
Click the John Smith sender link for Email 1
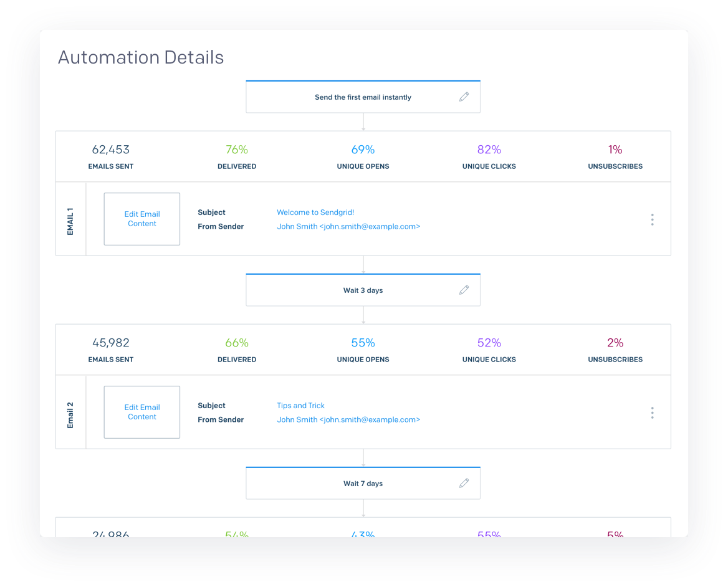point(348,226)
